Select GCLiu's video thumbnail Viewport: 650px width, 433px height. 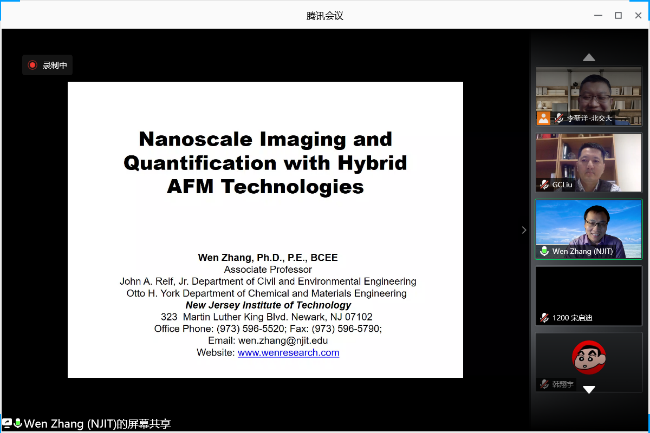point(588,162)
